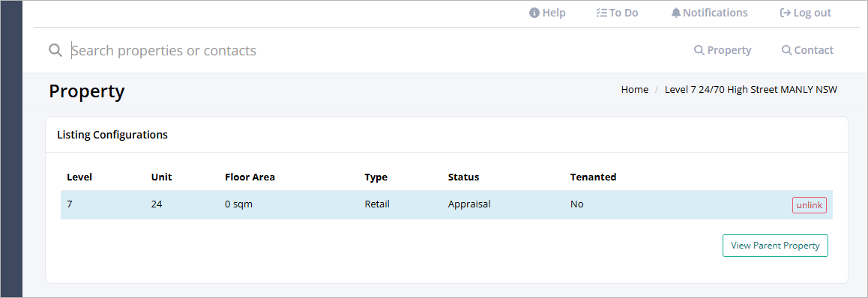Click the Floor Area column header
Viewport: 868px width, 298px height.
tap(250, 177)
